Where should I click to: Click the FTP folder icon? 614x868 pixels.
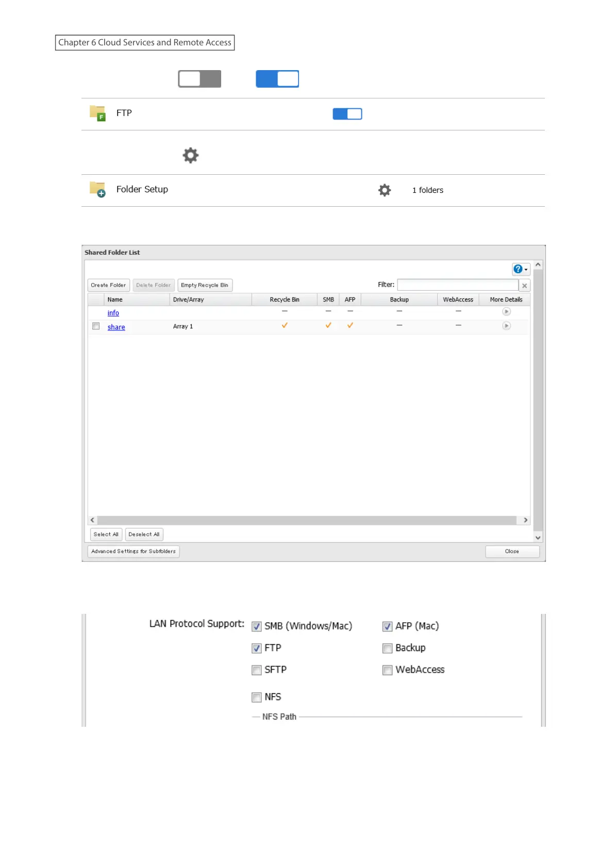(x=97, y=113)
